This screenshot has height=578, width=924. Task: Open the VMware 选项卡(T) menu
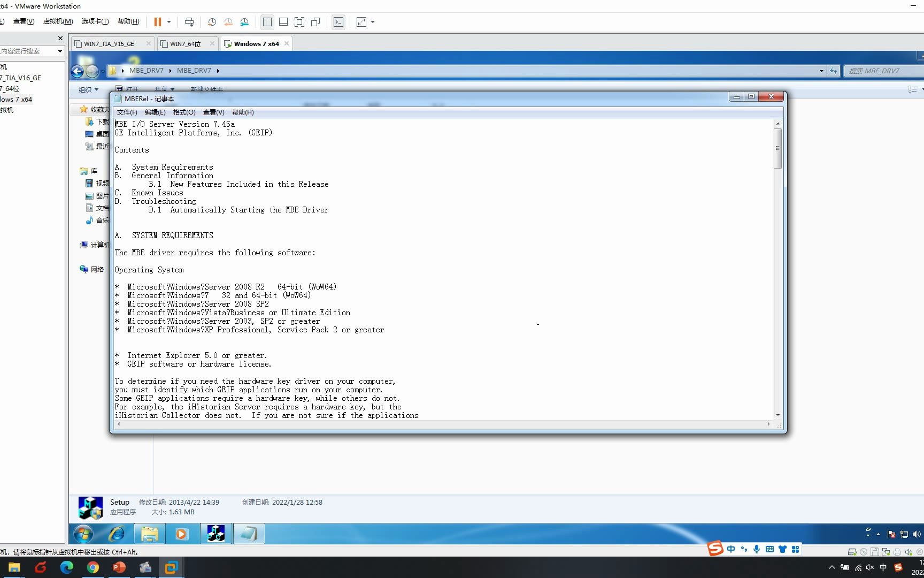pyautogui.click(x=95, y=21)
